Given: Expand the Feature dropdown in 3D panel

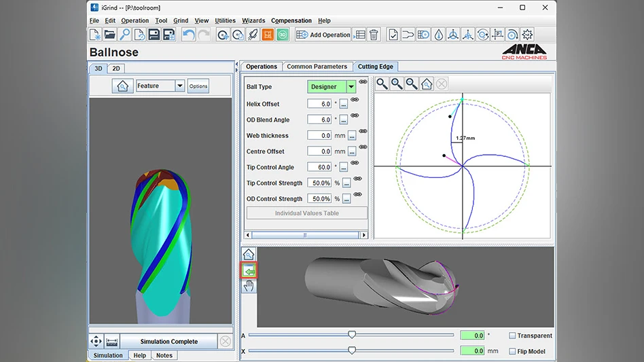Looking at the screenshot, I should (180, 86).
